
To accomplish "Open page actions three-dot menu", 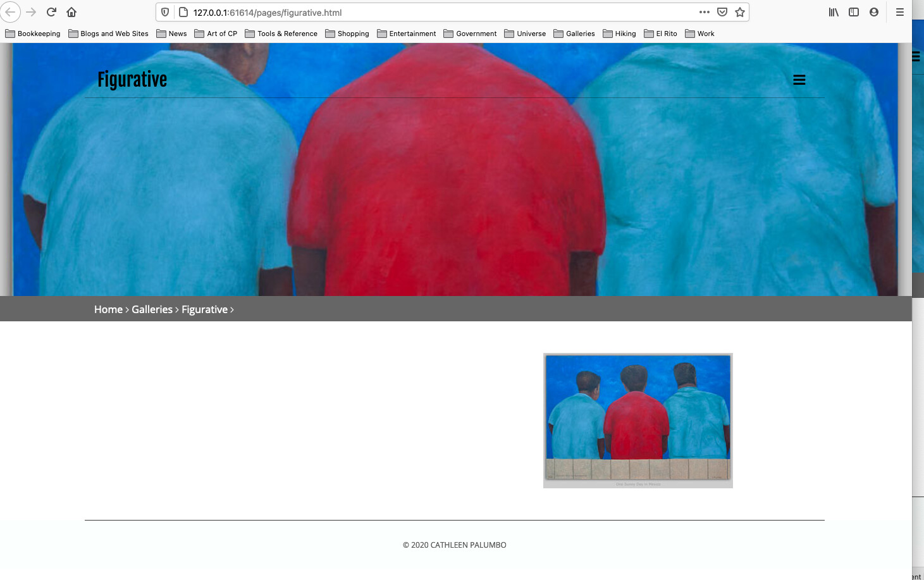I will [x=705, y=12].
